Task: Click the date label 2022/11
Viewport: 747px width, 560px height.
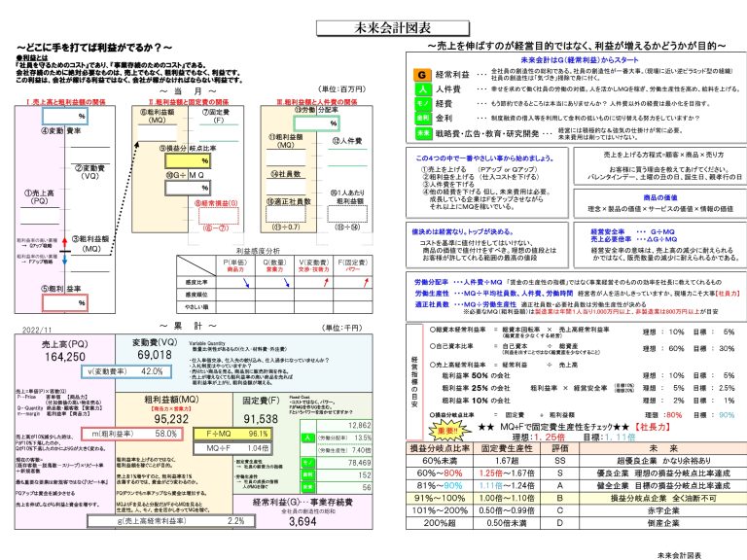Action: pos(37,330)
